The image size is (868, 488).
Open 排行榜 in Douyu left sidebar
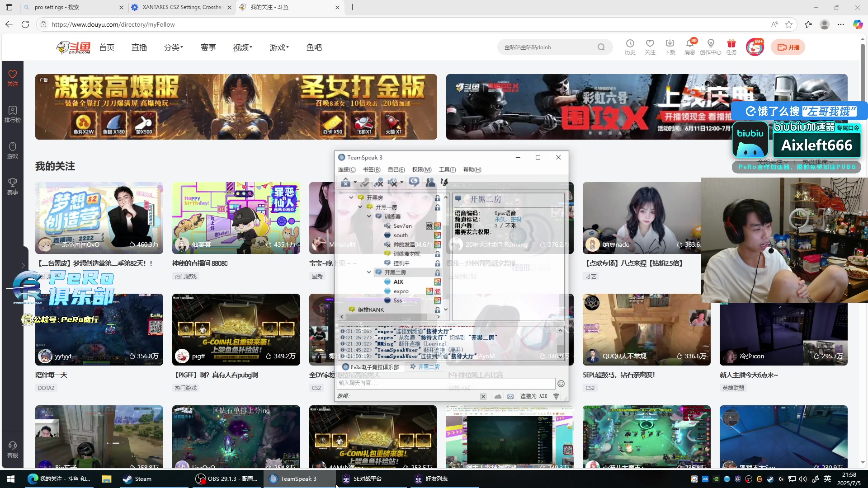[x=13, y=114]
